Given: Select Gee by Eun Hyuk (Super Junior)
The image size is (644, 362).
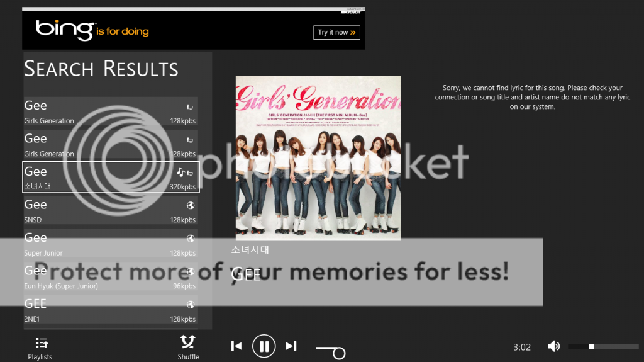Looking at the screenshot, I should (111, 276).
